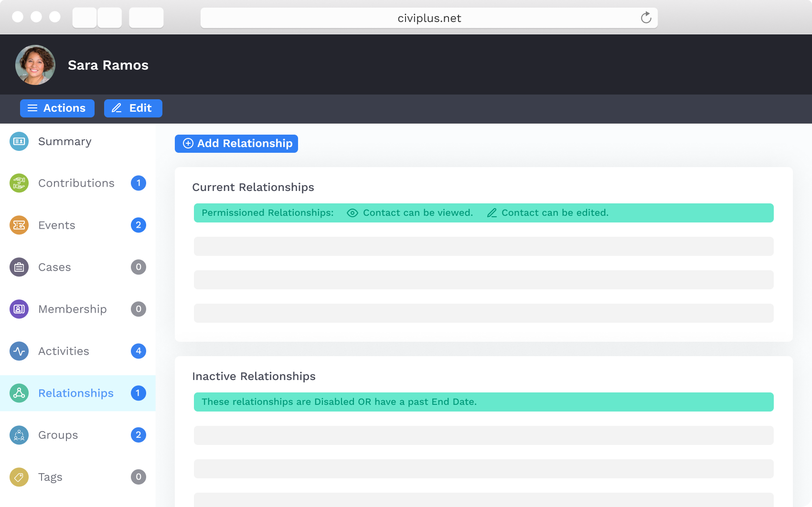Select the Membership contact-card icon
The image size is (812, 507).
click(19, 309)
